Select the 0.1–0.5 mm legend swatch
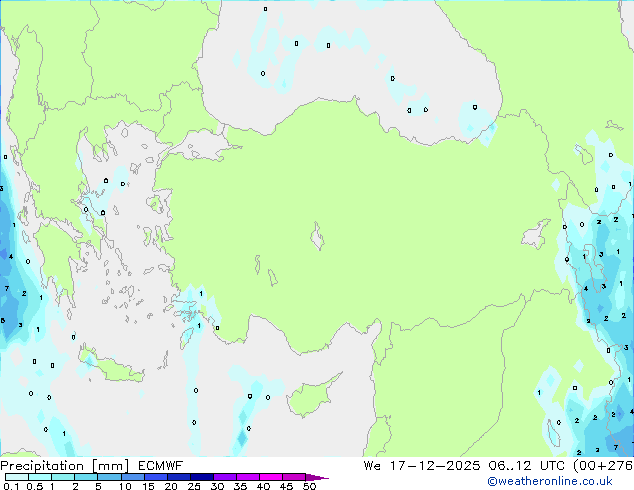This screenshot has width=634, height=490. click(x=17, y=477)
